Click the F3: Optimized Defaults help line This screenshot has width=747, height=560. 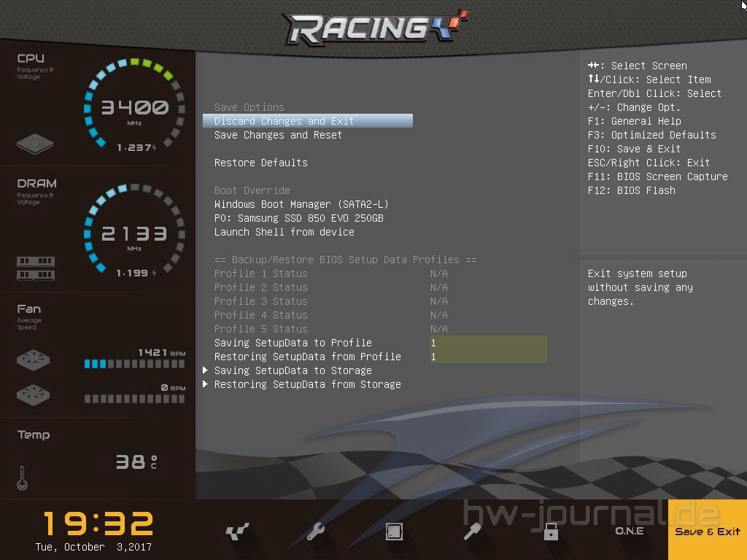point(651,135)
